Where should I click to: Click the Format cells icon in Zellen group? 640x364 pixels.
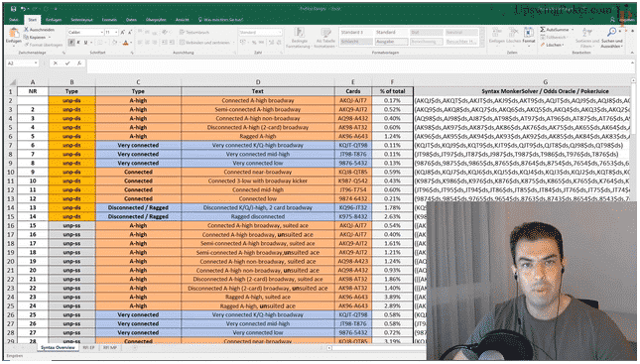[x=529, y=33]
